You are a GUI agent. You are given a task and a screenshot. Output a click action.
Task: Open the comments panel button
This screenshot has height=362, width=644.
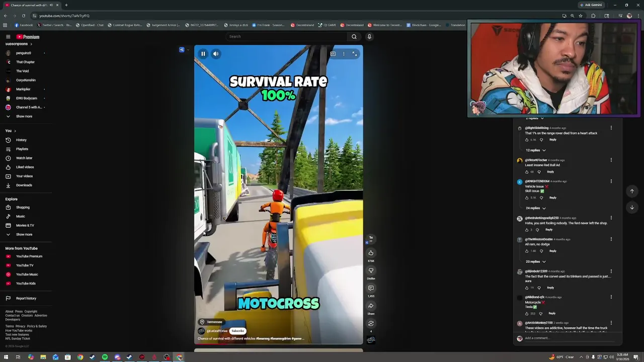(371, 288)
